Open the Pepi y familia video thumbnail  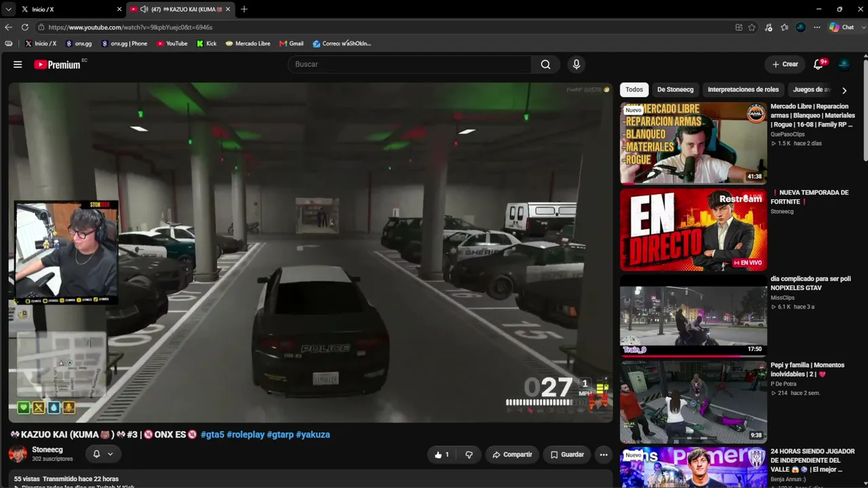click(693, 401)
